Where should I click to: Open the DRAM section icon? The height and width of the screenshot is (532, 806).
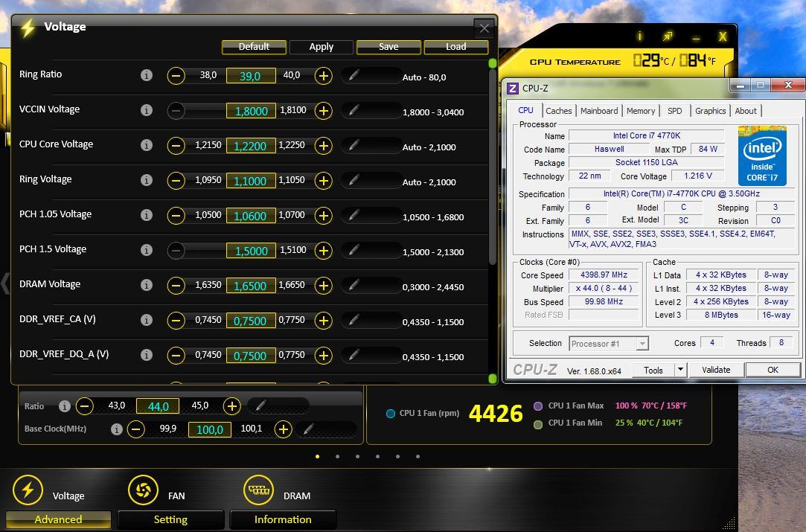258,490
